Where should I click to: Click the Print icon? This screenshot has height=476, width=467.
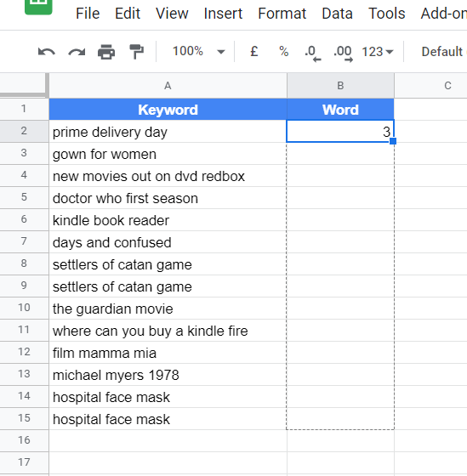pyautogui.click(x=106, y=52)
